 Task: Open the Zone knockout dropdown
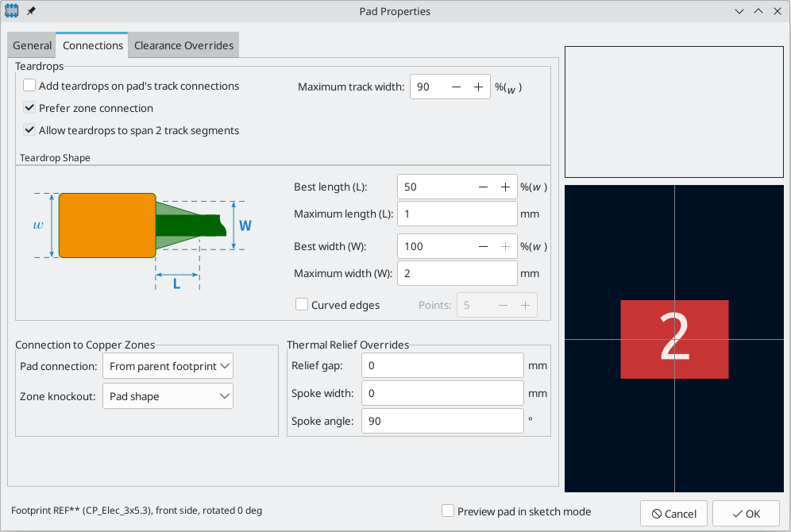point(168,396)
